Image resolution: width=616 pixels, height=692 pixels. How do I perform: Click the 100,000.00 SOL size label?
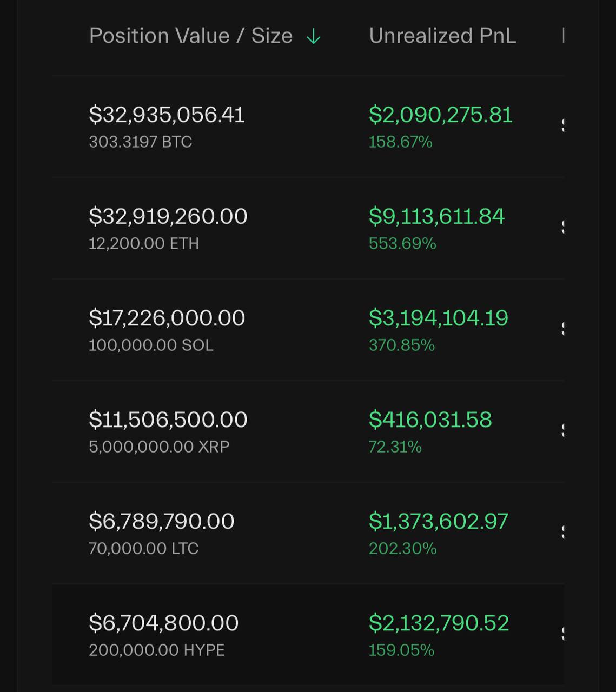point(151,345)
